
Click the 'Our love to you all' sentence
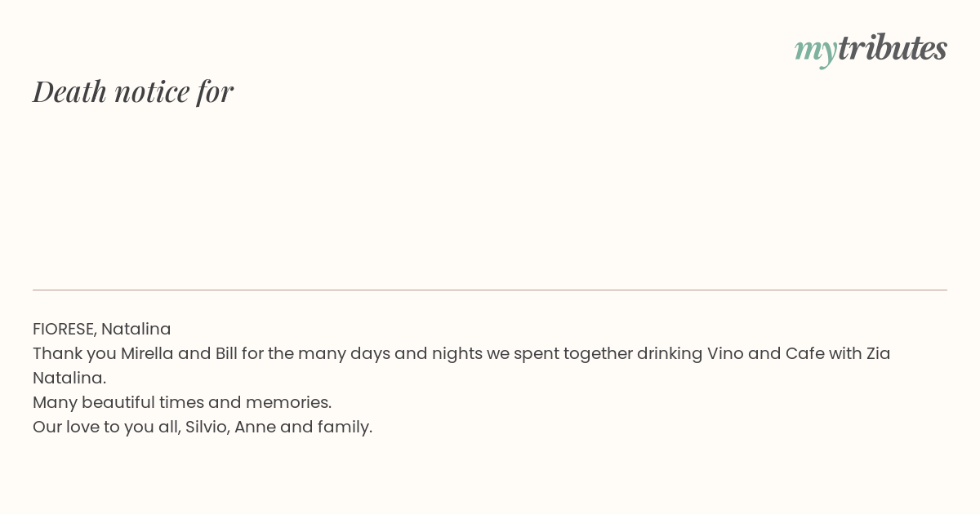106,427
